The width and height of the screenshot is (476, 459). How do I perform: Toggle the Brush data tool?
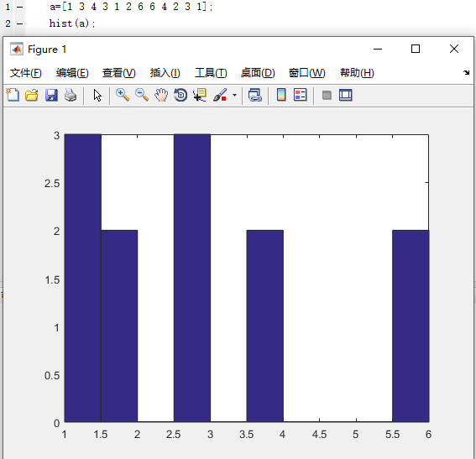pos(220,95)
